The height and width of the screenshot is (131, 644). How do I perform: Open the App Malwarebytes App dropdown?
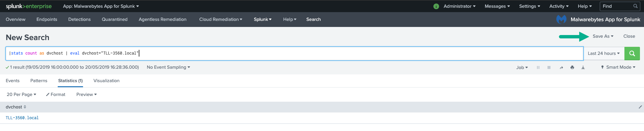(x=101, y=6)
